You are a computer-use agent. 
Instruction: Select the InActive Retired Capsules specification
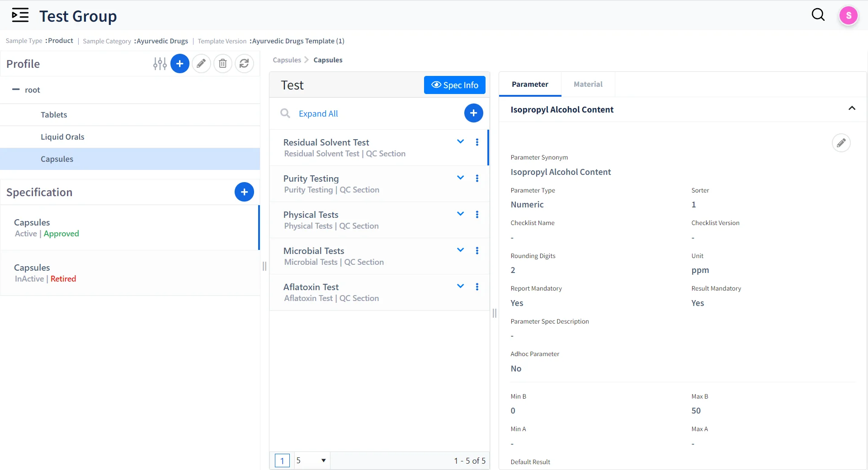point(129,273)
